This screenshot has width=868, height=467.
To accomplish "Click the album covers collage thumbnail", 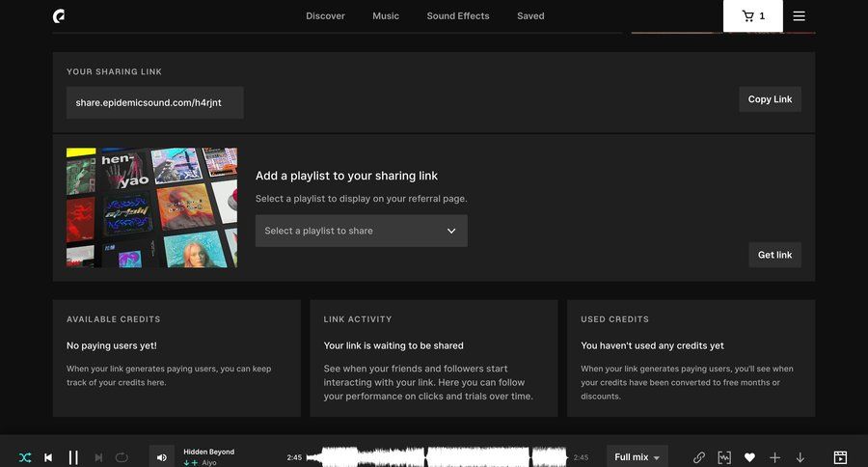I will click(x=151, y=207).
